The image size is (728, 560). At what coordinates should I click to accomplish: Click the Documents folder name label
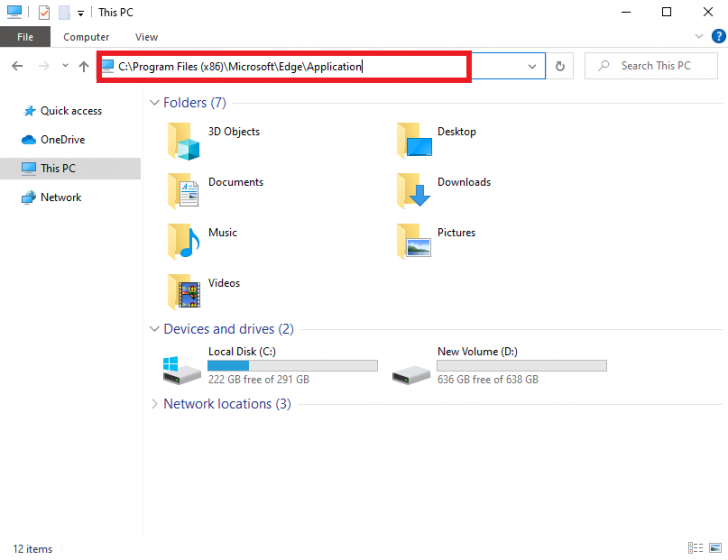point(236,182)
